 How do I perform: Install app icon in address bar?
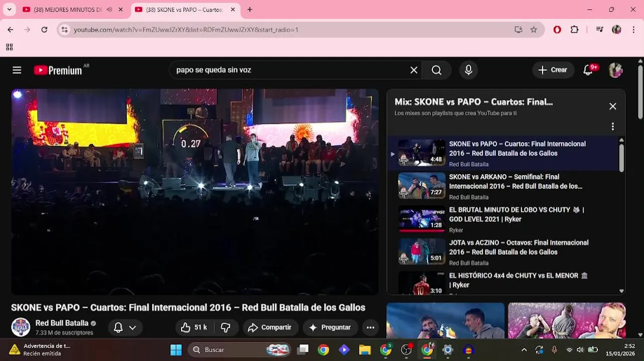[519, 30]
